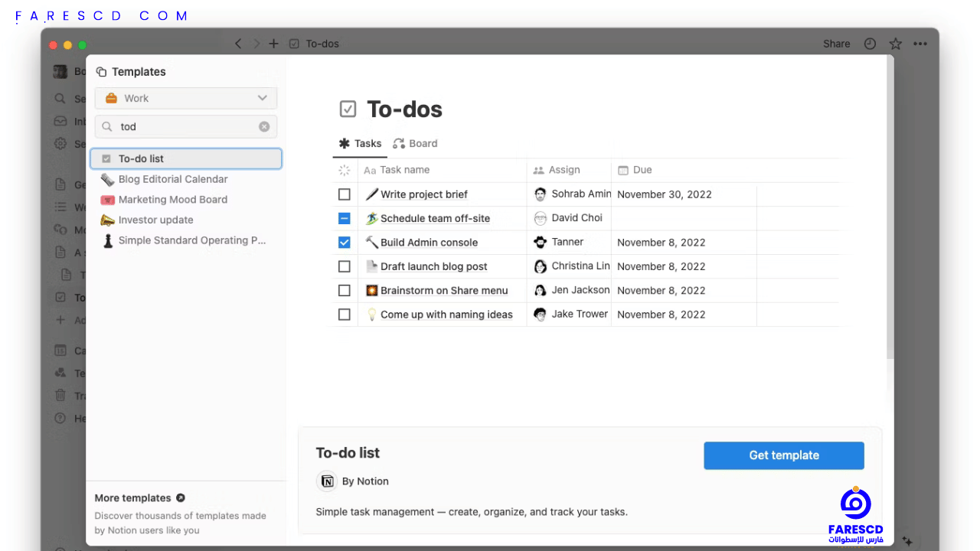980x551 pixels.
Task: Click the sidebar Settings gear icon
Action: 60,144
